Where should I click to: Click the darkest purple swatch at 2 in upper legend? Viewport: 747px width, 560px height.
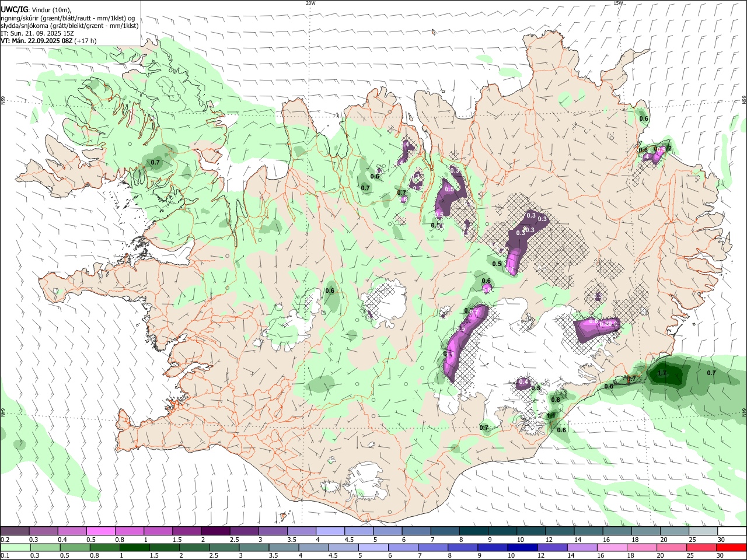[215, 531]
